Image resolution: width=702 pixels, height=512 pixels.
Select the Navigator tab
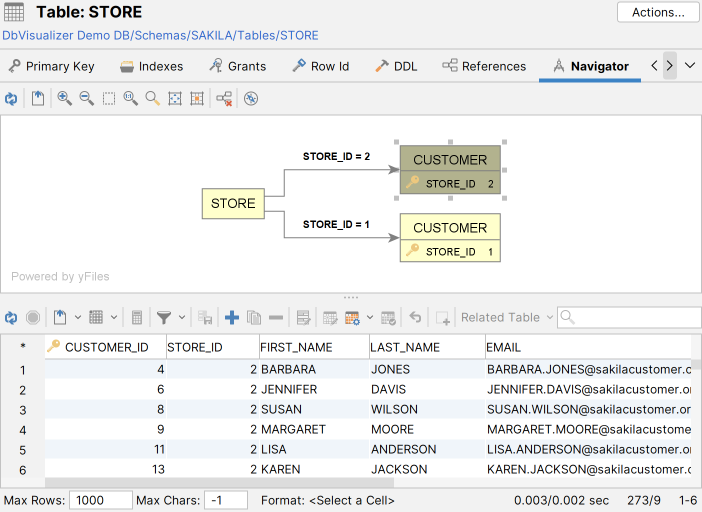pos(591,66)
